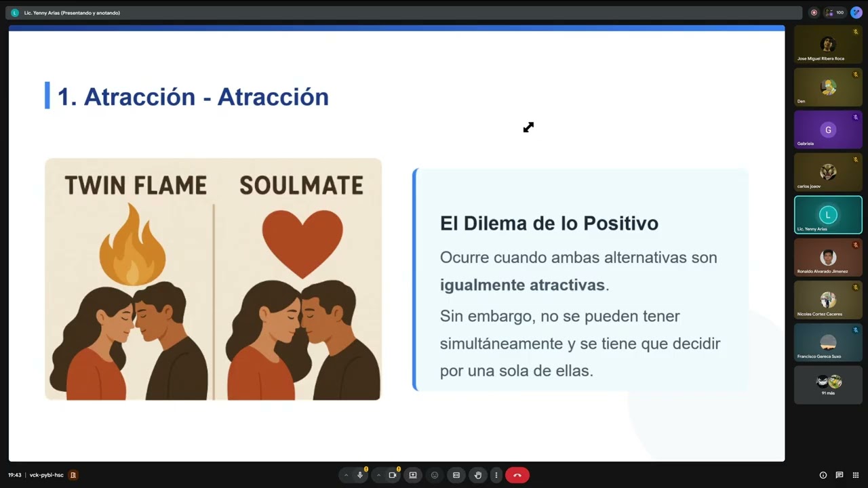Screen dimensions: 868x488
Task: Select Francisco Gareca Suxo's tile
Action: [828, 342]
